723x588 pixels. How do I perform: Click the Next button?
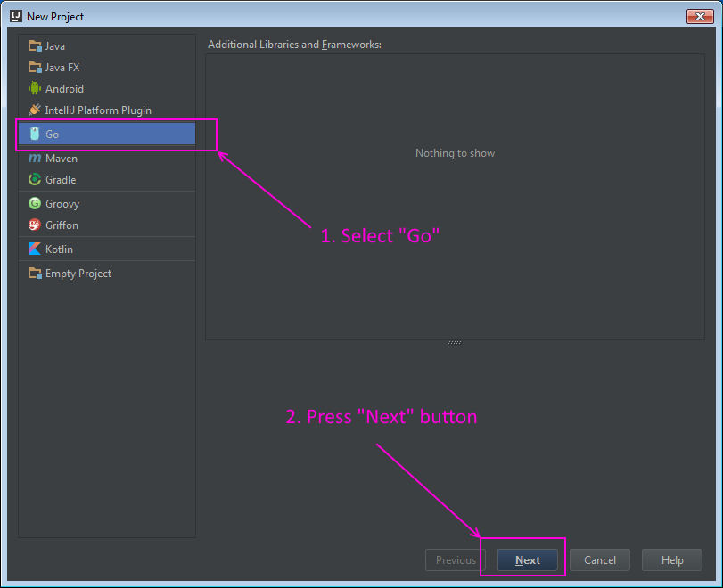tap(528, 559)
